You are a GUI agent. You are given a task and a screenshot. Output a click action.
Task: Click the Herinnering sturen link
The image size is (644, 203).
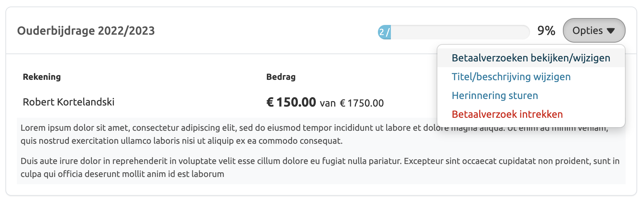pos(495,95)
